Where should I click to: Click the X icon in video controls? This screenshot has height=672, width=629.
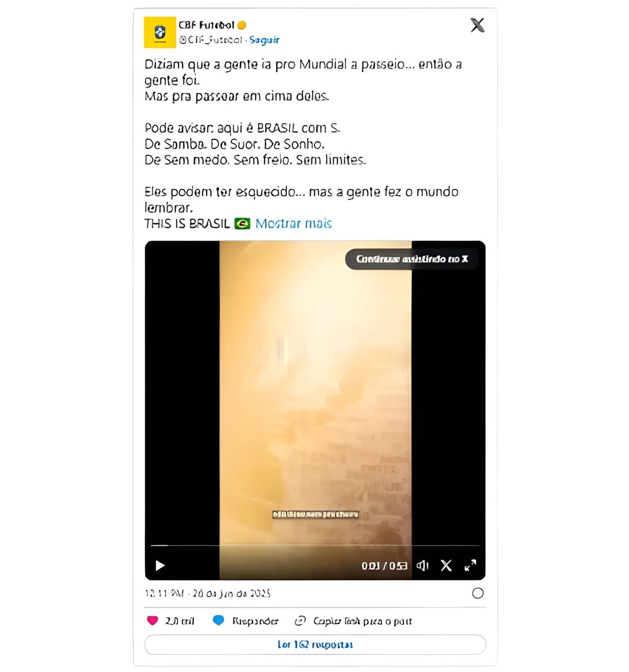(x=446, y=566)
